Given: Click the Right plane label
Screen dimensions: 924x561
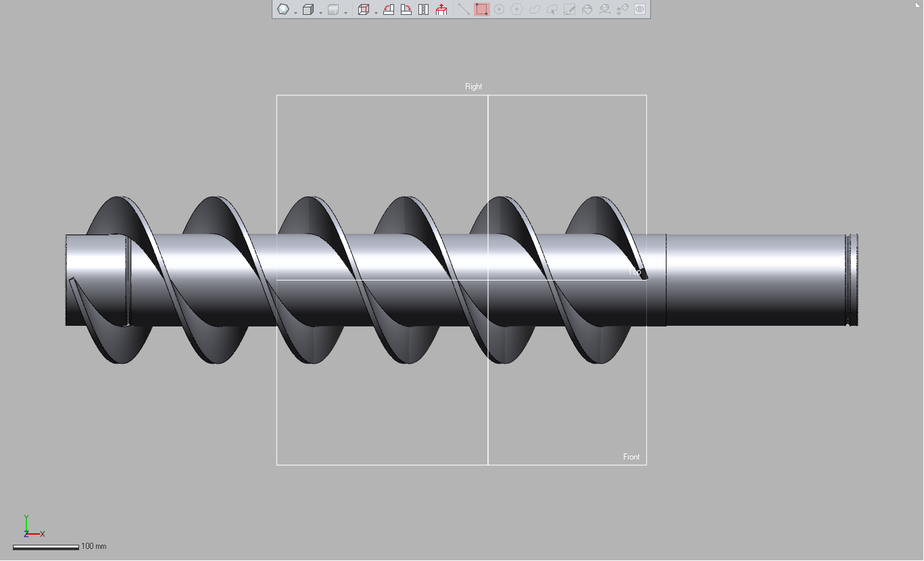Looking at the screenshot, I should click(474, 87).
